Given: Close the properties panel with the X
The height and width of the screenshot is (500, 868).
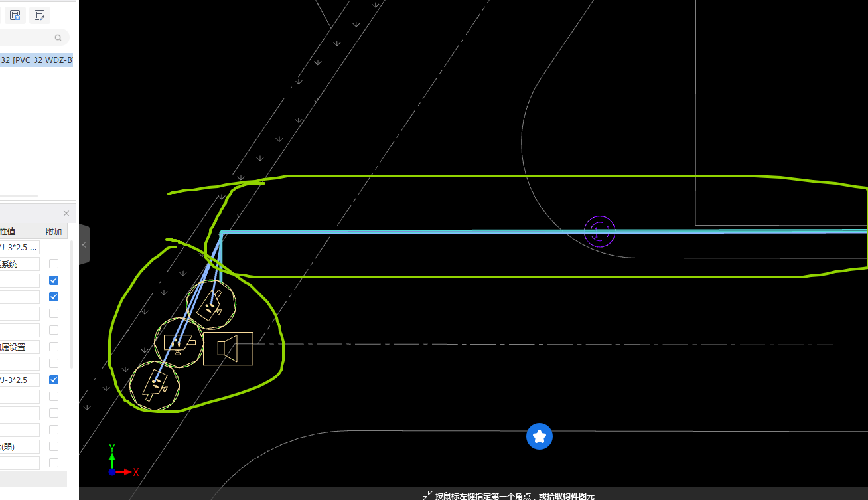Looking at the screenshot, I should pos(66,213).
